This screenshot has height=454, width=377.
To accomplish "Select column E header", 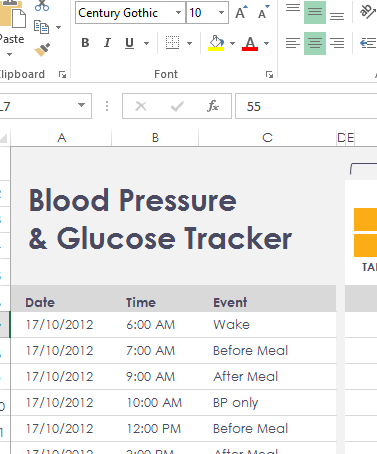I will pos(350,138).
